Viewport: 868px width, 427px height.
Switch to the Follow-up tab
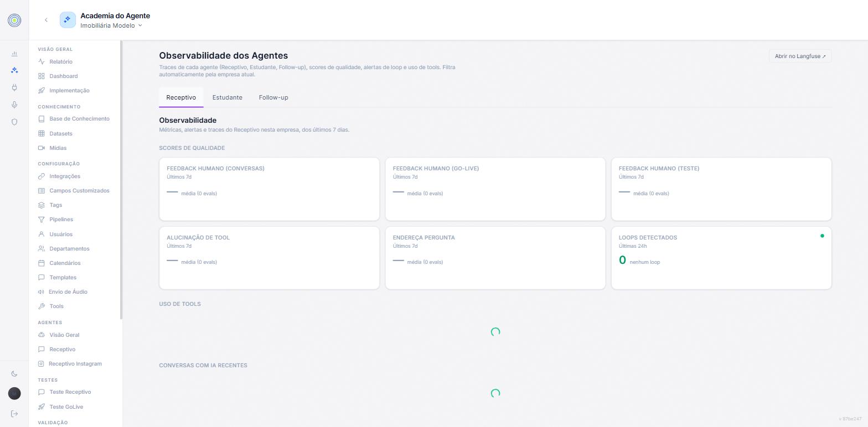tap(273, 97)
